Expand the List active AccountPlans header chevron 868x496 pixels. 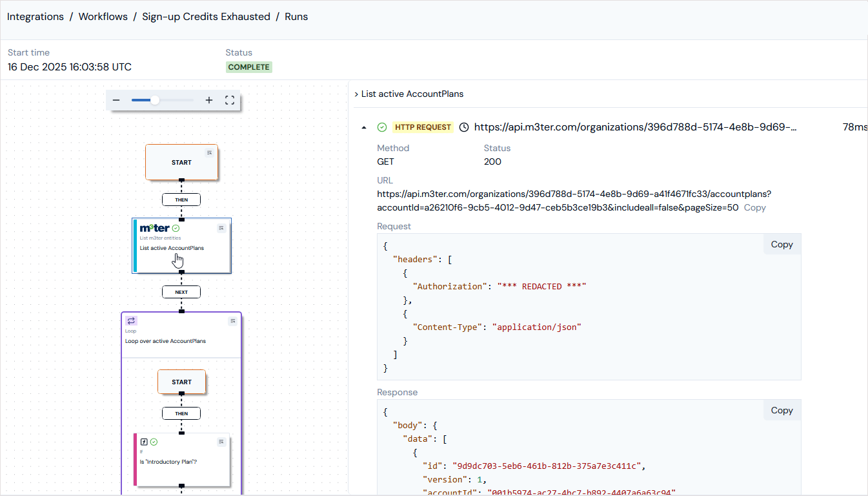click(356, 94)
